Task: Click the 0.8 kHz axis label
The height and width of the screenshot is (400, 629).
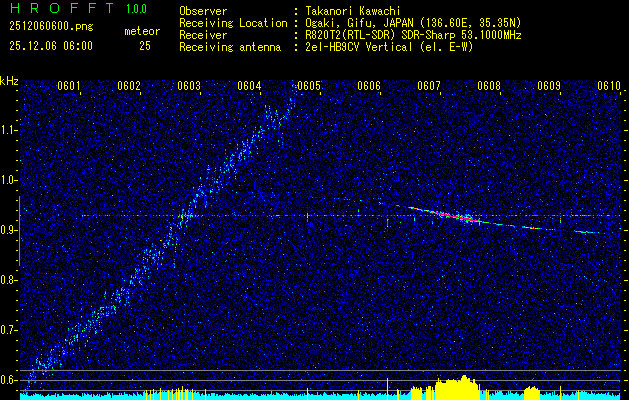Action: click(7, 280)
